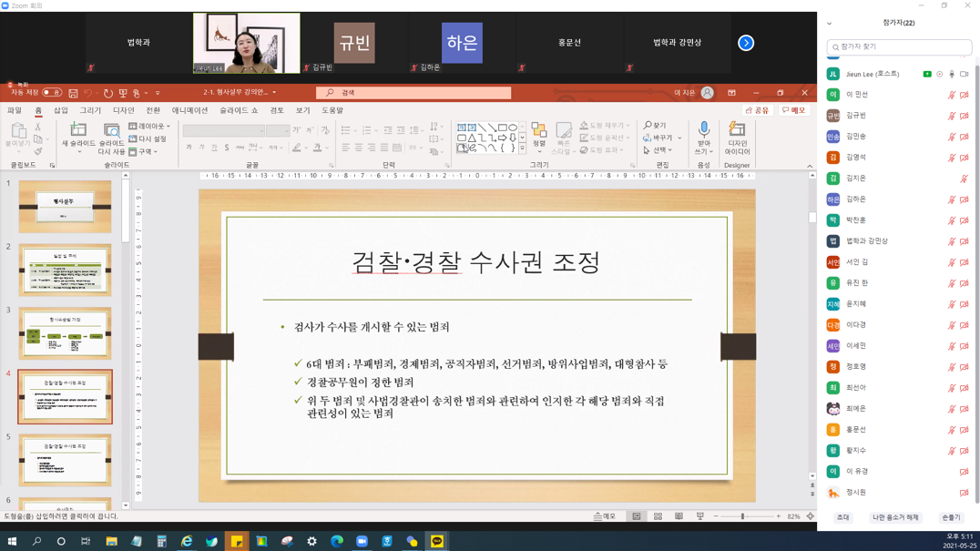Switch to the Insert (삽입) tab
Screen dimensions: 980x551
(x=61, y=110)
